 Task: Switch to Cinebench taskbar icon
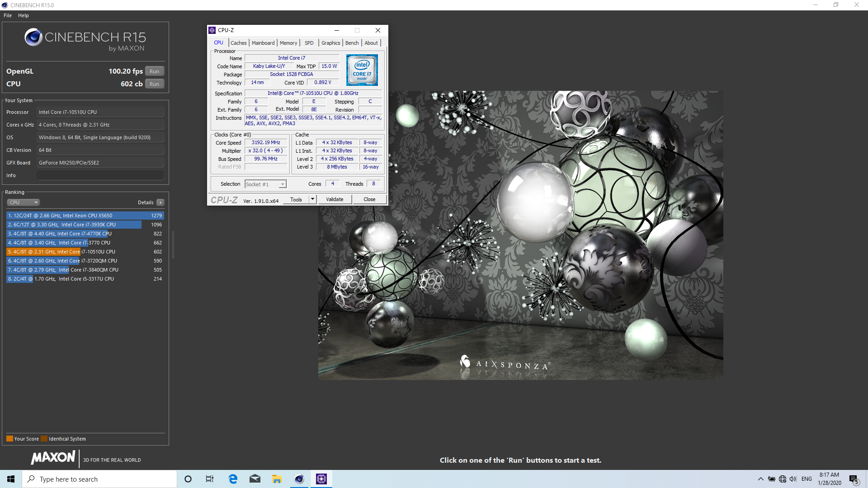(x=299, y=479)
